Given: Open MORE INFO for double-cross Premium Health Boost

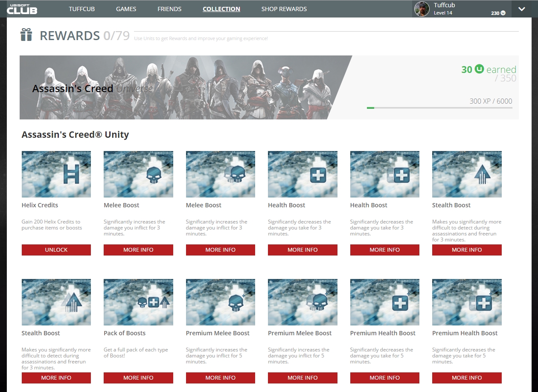Looking at the screenshot, I should pos(467,378).
